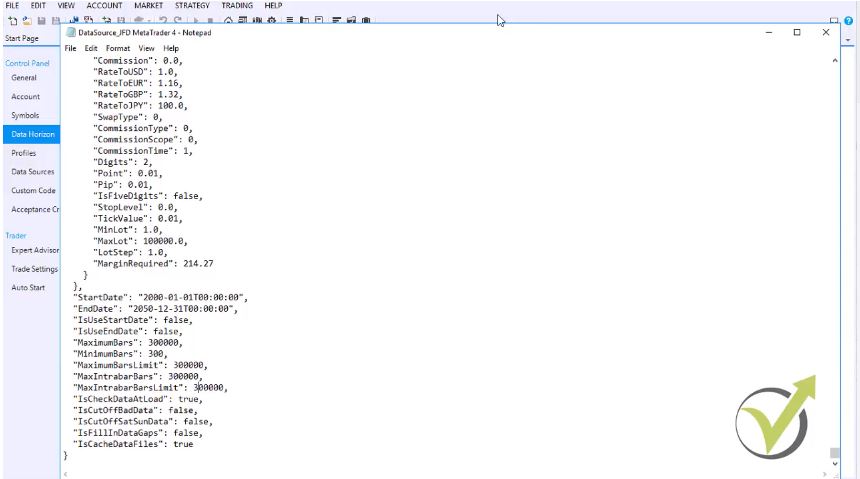Click the Redo arrow in toolbar
Image resolution: width=860 pixels, height=479 pixels.
[178, 20]
